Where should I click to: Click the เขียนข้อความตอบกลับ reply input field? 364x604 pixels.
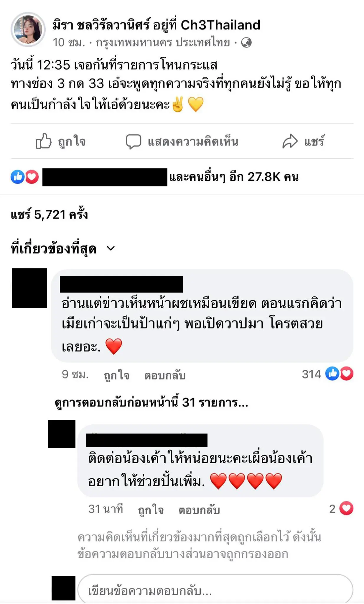(x=215, y=590)
